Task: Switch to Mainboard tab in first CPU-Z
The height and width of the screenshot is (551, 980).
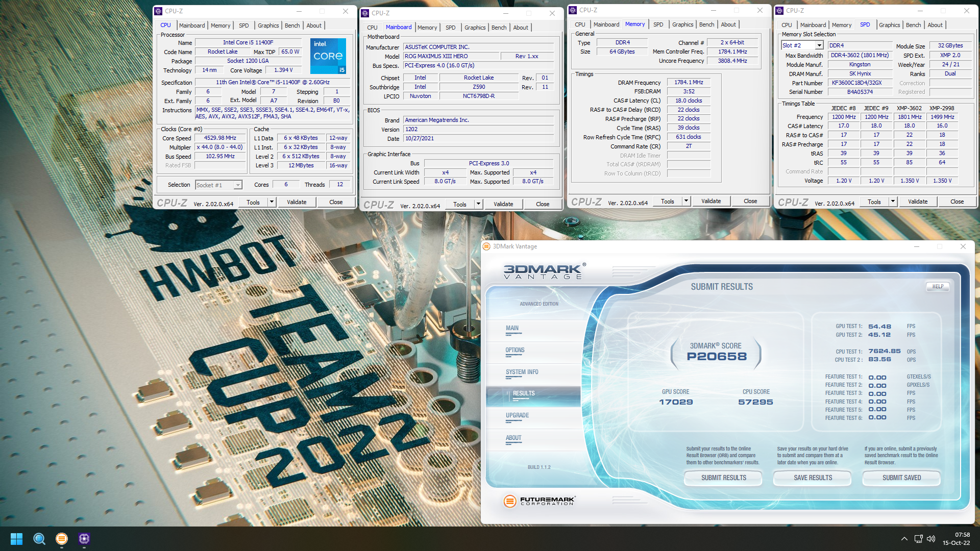Action: click(192, 26)
